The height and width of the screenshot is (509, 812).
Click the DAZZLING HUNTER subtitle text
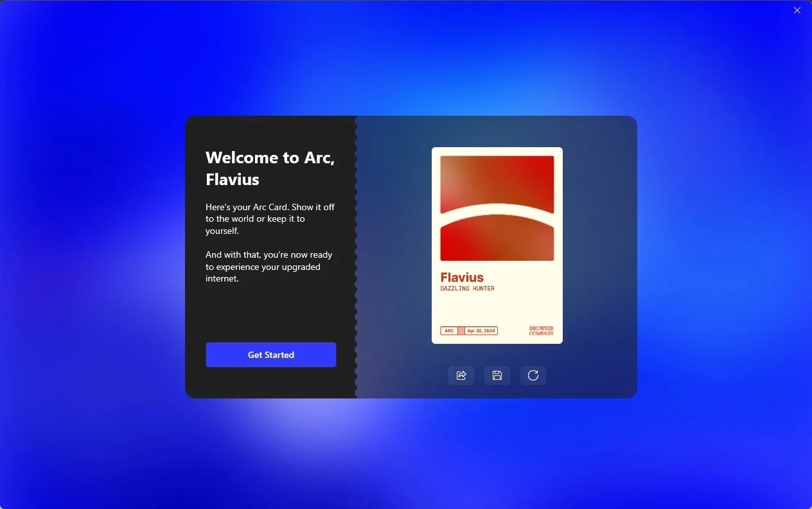coord(467,289)
